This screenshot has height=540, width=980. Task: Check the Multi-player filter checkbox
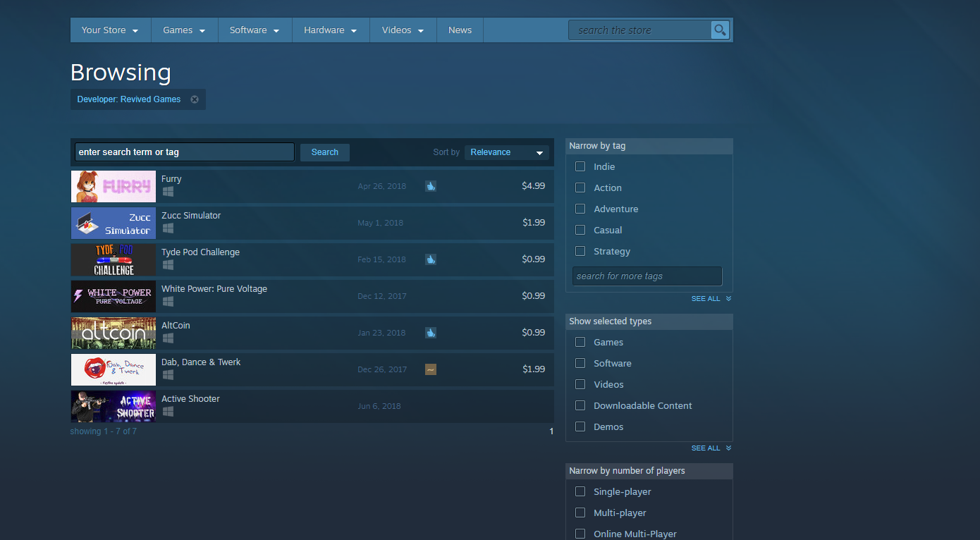pos(580,513)
